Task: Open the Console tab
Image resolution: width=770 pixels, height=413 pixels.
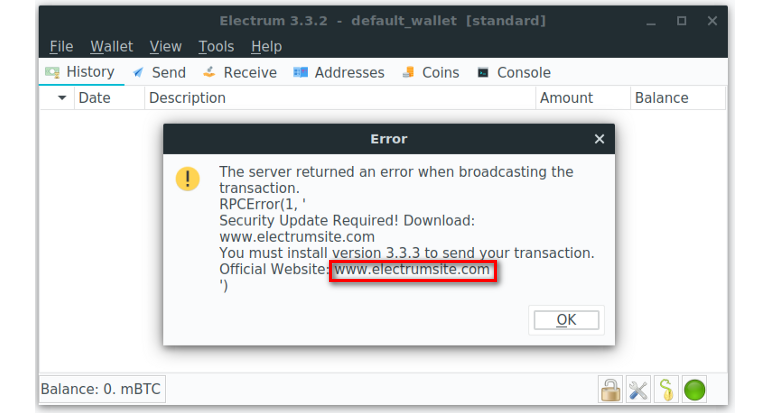Action: pos(514,72)
